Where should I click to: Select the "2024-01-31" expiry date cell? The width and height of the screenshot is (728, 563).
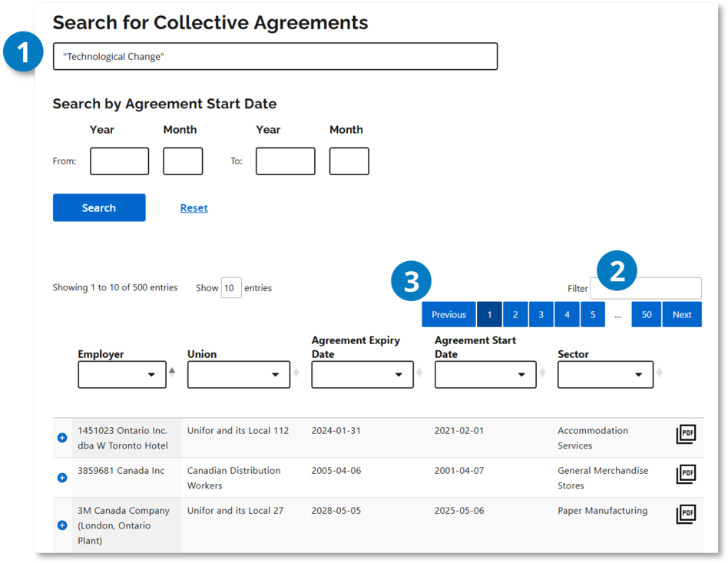[x=336, y=431]
